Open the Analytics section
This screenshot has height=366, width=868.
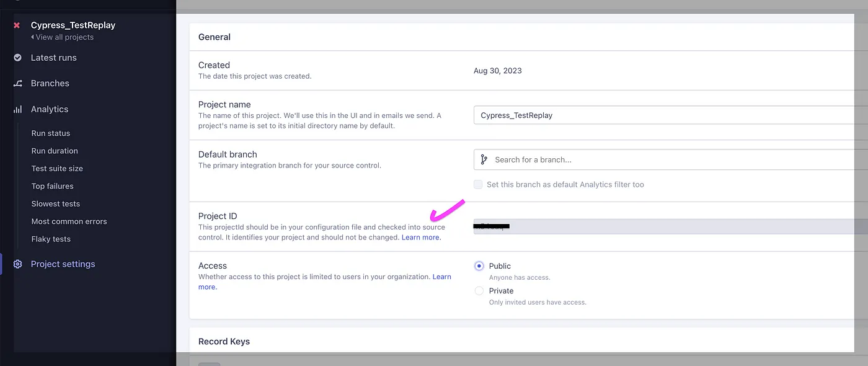pos(50,109)
